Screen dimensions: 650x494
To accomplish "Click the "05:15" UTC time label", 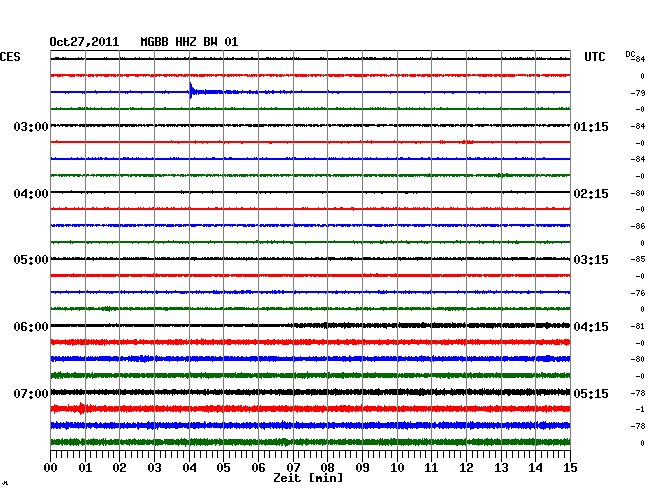I will [x=591, y=393].
